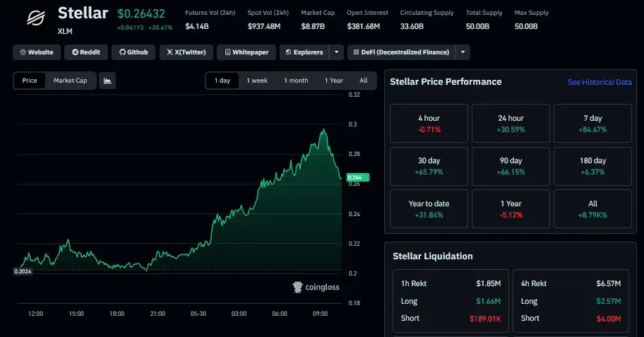
Task: Click the current price tag 0.264 on chart
Action: click(358, 177)
